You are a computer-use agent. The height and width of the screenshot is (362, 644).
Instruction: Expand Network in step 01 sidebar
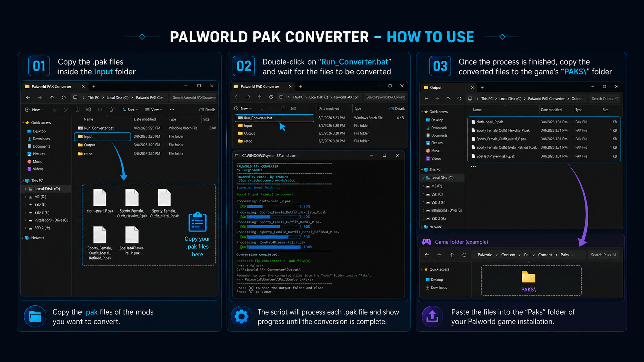23,238
